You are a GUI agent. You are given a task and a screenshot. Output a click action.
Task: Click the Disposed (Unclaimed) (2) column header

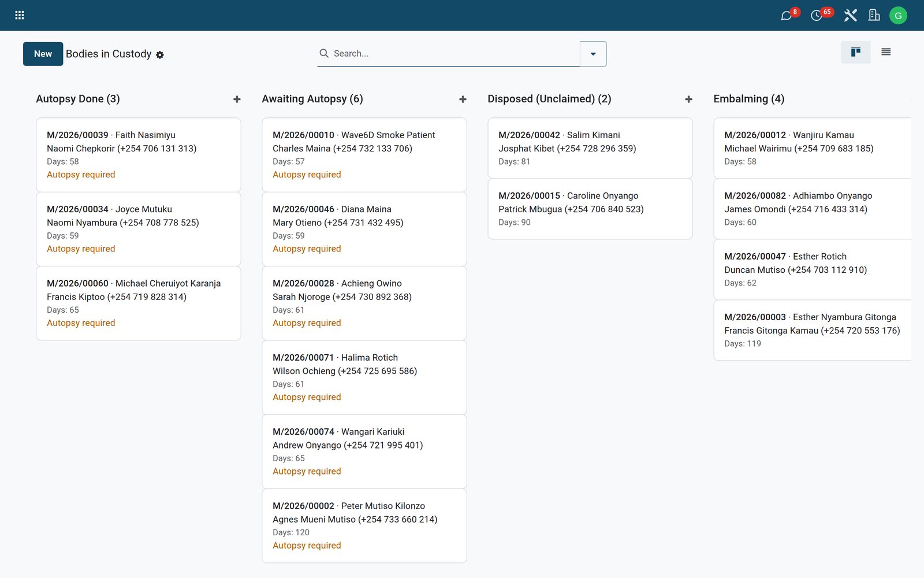point(549,99)
